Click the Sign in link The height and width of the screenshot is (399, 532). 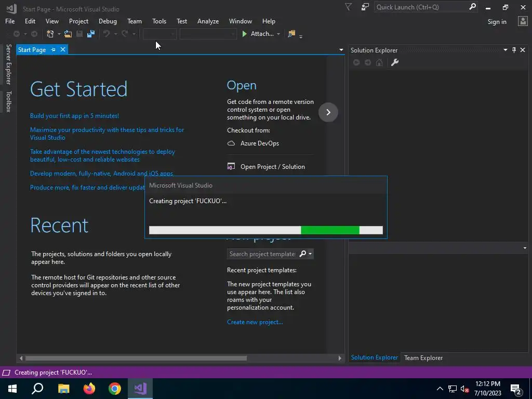click(x=497, y=22)
